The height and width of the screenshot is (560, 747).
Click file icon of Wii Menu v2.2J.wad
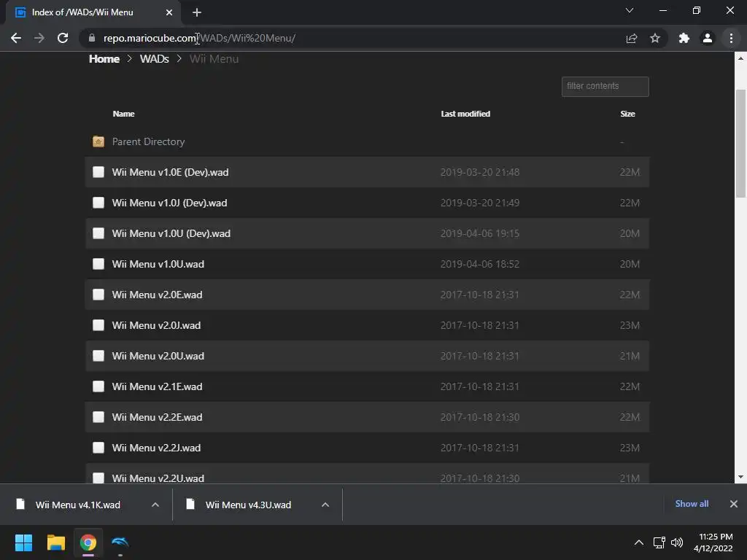pyautogui.click(x=98, y=448)
